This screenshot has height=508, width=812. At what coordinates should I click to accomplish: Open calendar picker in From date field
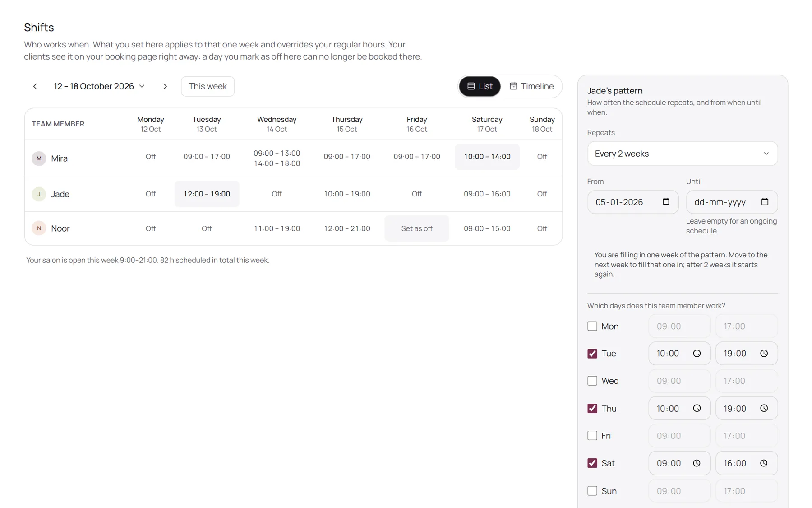pyautogui.click(x=666, y=202)
